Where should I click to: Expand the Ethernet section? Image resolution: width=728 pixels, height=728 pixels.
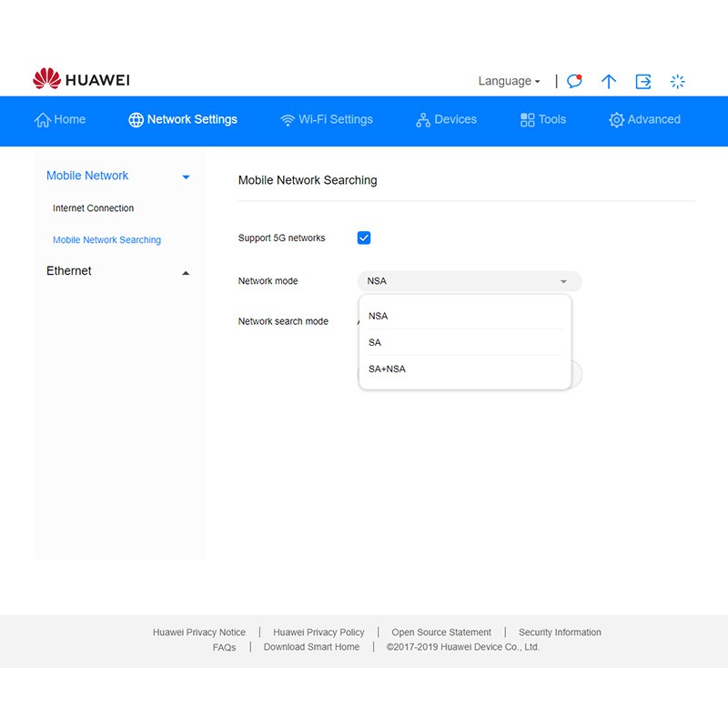click(186, 272)
